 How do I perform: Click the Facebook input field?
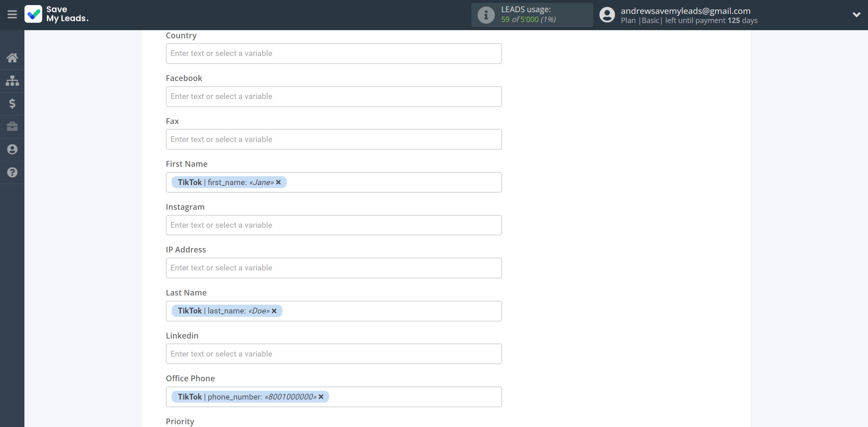(x=334, y=97)
